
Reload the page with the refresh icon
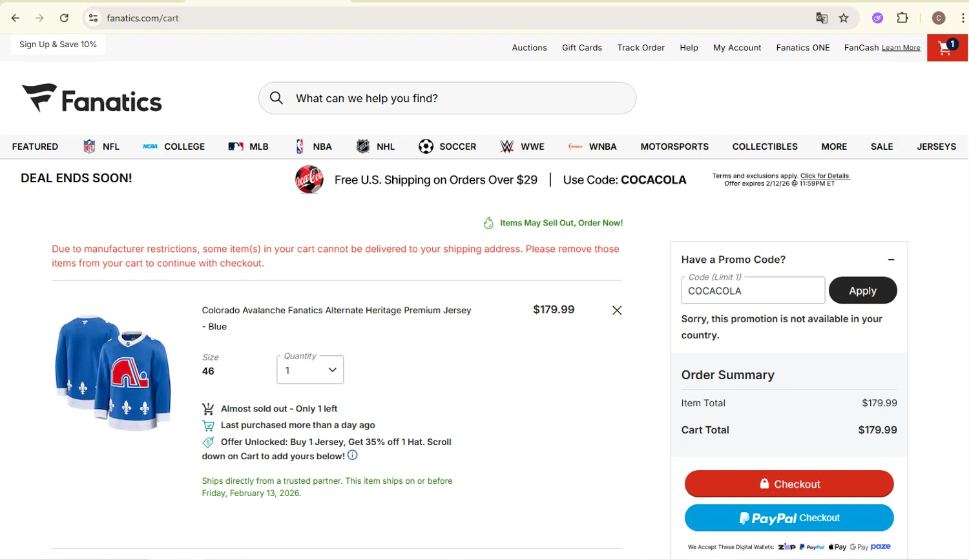pos(64,18)
